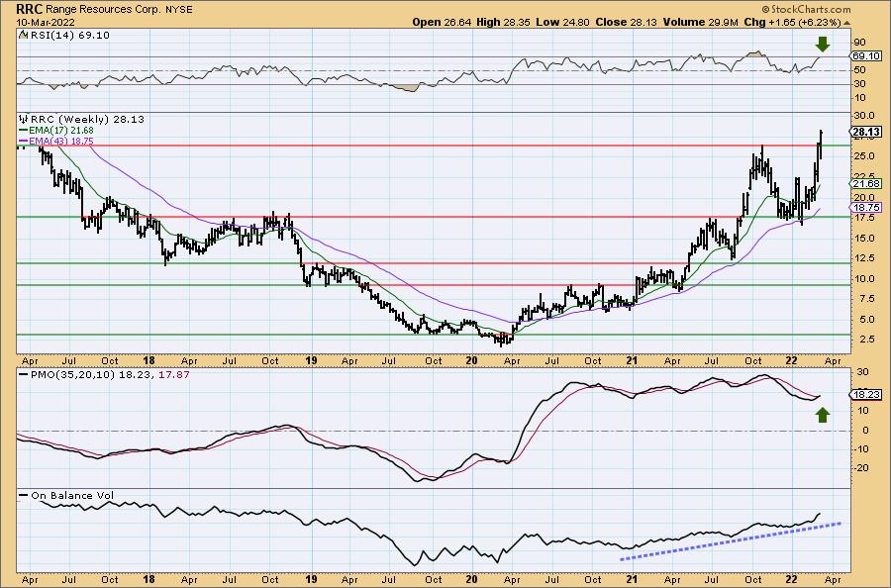Viewport: 891px width, 588px height.
Task: Click the On Balance Vol label
Action: (72, 495)
